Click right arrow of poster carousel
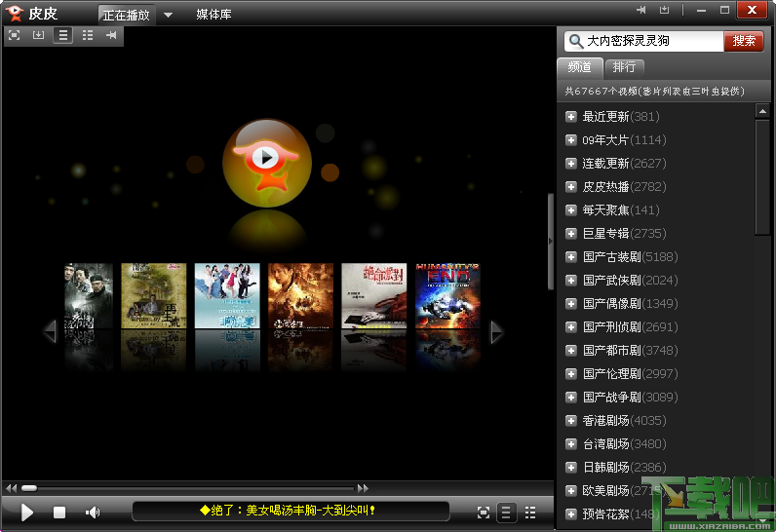Viewport: 776px width, 532px height. [496, 331]
